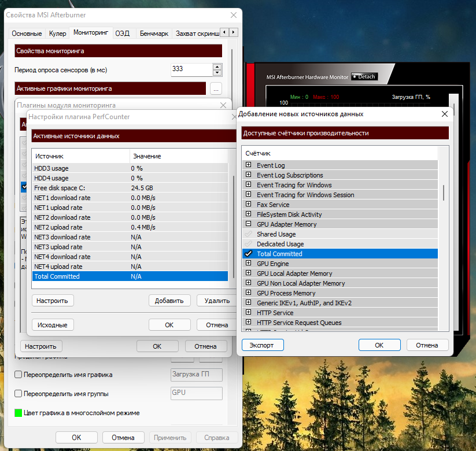Expand the HTTP Service counter group
The height and width of the screenshot is (451, 476).
click(248, 312)
